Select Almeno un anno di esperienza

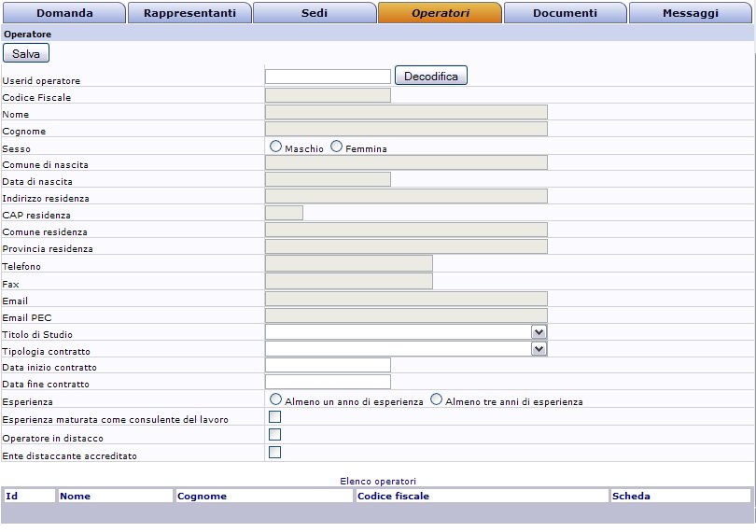coord(275,399)
